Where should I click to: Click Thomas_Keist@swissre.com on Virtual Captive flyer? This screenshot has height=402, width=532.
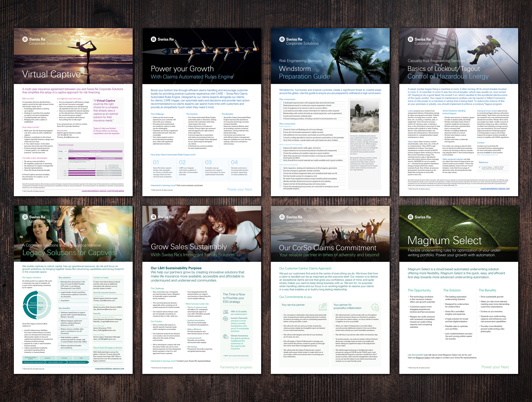[68, 137]
